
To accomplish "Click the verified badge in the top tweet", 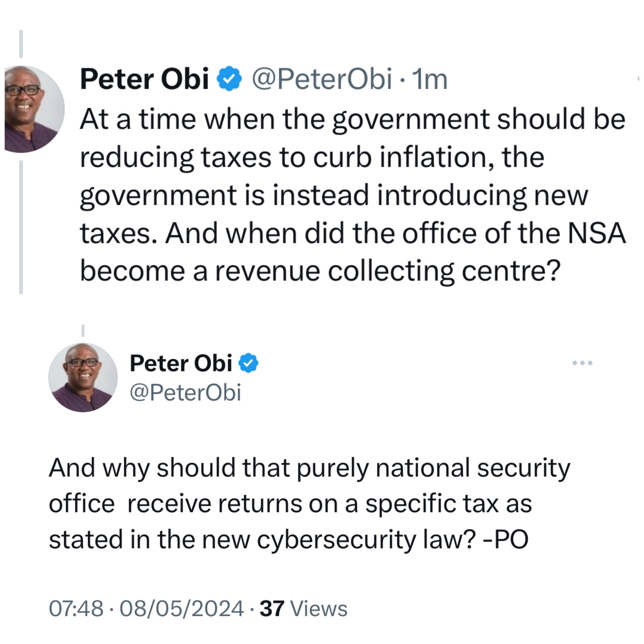I will click(x=229, y=79).
